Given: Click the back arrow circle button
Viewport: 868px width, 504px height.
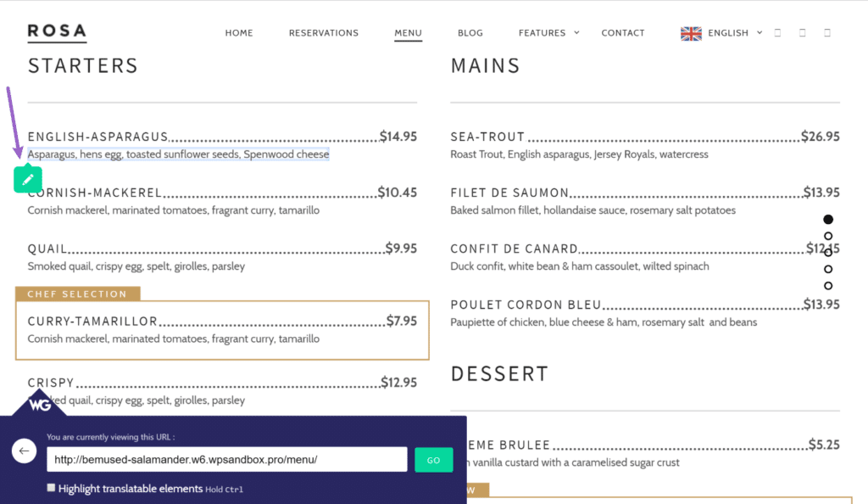Looking at the screenshot, I should click(x=24, y=451).
